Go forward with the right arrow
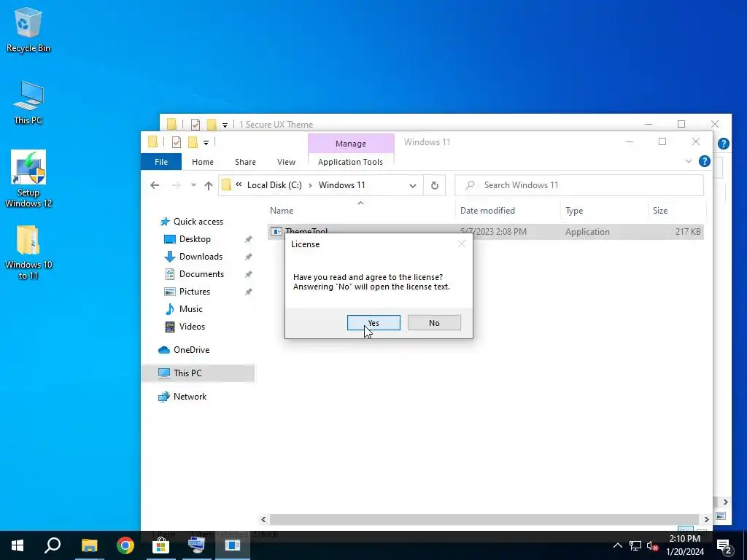 [176, 185]
